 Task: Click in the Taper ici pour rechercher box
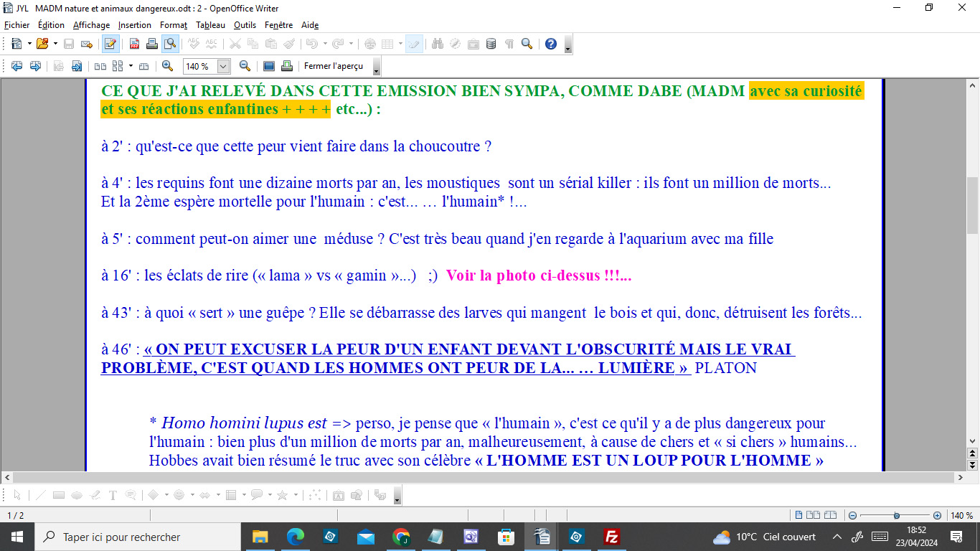tap(137, 537)
